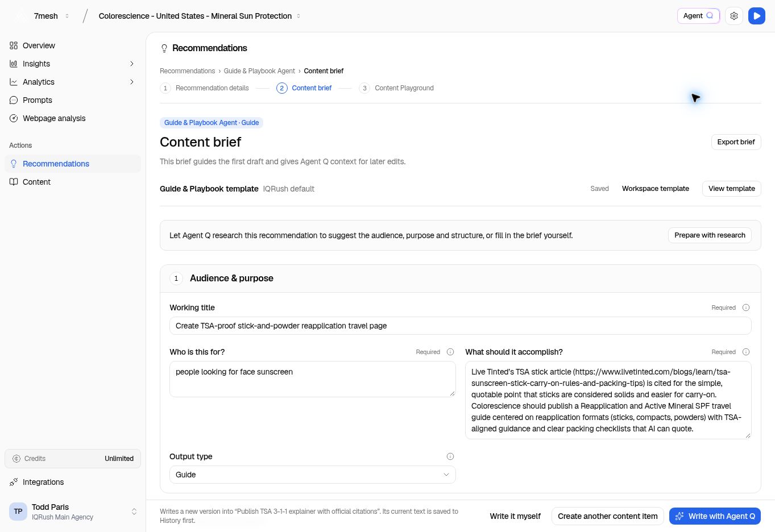Click the TP user avatar
The height and width of the screenshot is (532, 775).
coord(18,512)
